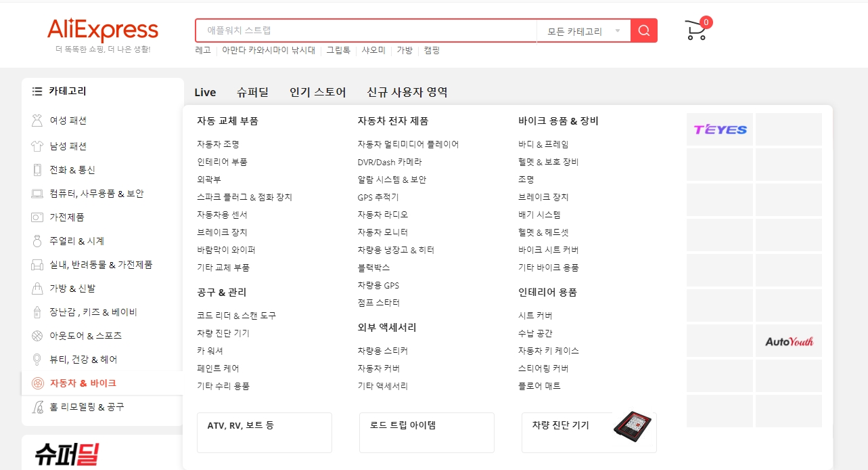The image size is (868, 470).
Task: Open the 레고 quick search link
Action: coord(202,49)
